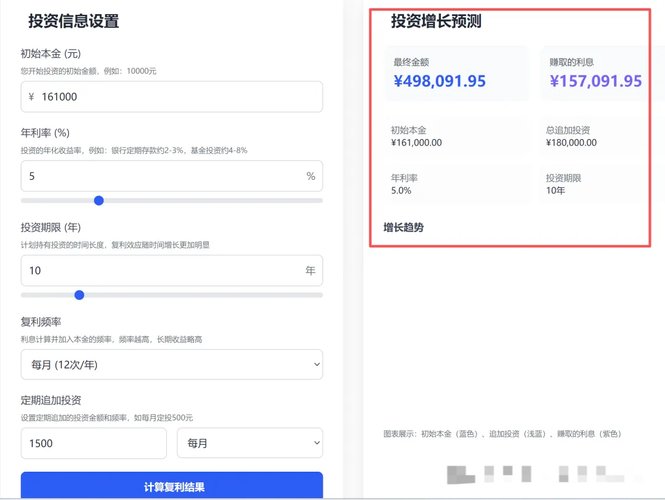The height and width of the screenshot is (500, 665).
Task: Click the investment period slider handle
Action: 79,295
